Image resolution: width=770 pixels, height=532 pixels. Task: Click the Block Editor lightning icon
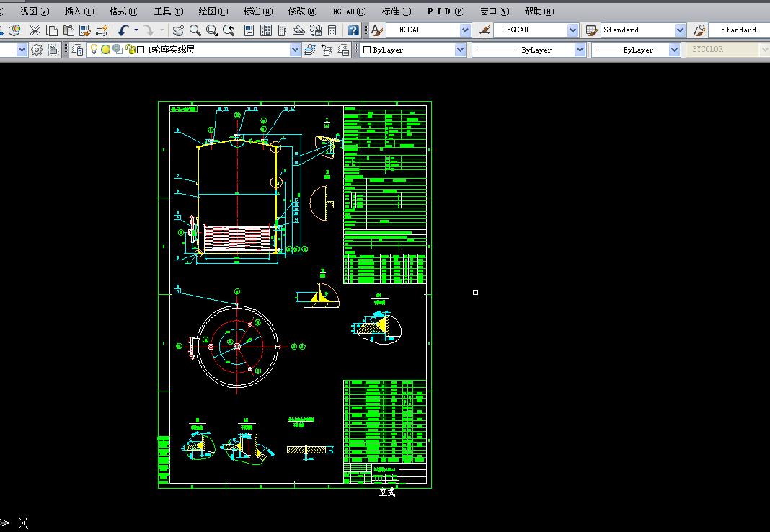coord(102,30)
